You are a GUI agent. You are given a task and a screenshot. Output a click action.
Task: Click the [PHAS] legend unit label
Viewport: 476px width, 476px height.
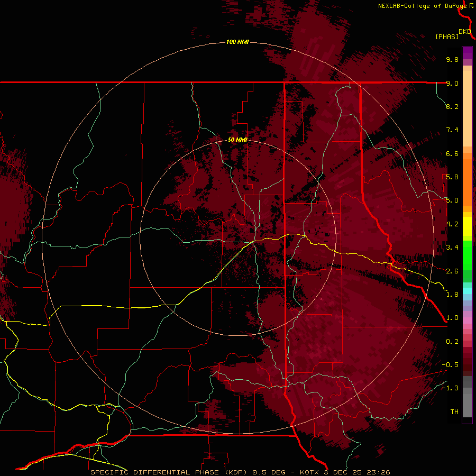(x=447, y=36)
